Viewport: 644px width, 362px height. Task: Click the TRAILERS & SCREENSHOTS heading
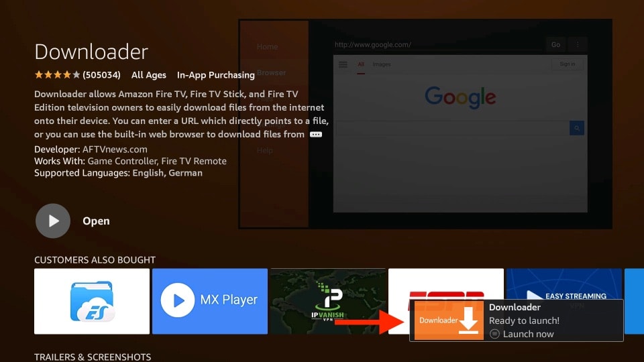click(93, 357)
